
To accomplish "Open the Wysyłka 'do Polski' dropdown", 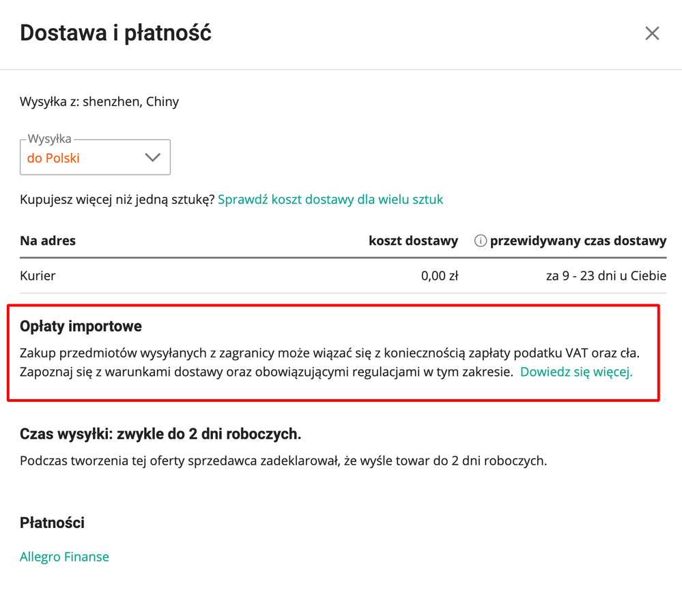I will coord(95,158).
